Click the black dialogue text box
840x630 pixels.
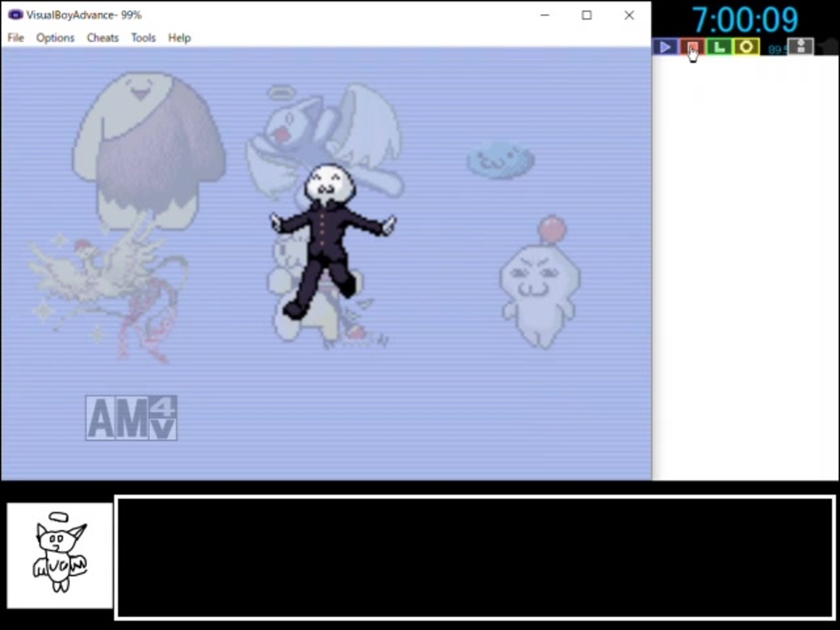pos(474,557)
